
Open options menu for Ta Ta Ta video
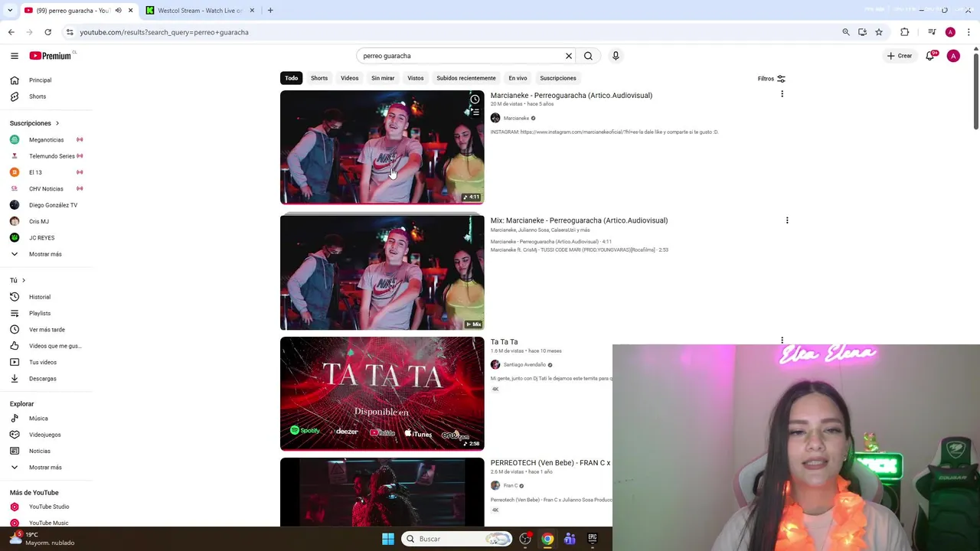[782, 341]
